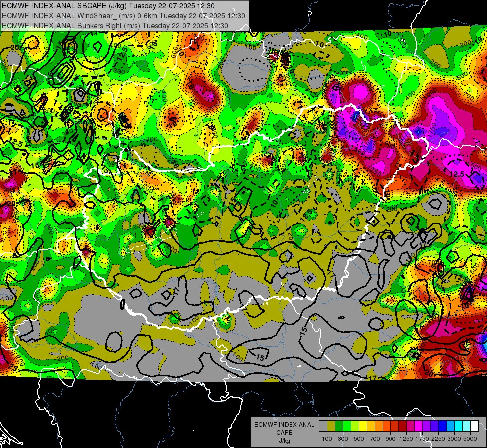Select the lime yellow-green legend swatch
The height and width of the screenshot is (448, 487).
[355, 426]
